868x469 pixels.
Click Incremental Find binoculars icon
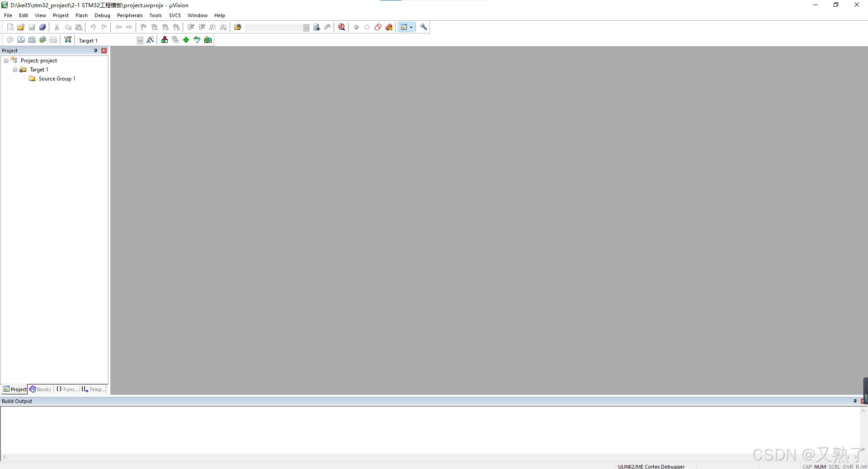pos(327,27)
